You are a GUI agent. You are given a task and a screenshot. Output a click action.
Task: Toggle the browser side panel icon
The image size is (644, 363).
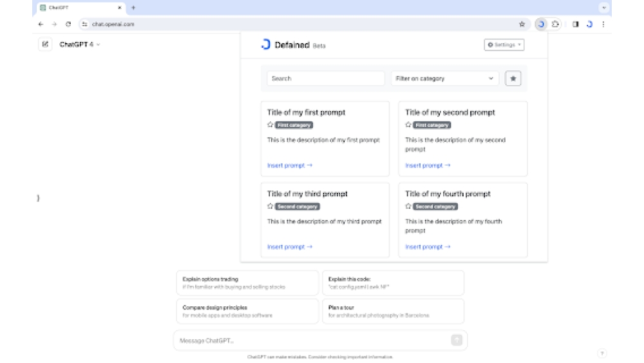(x=575, y=25)
